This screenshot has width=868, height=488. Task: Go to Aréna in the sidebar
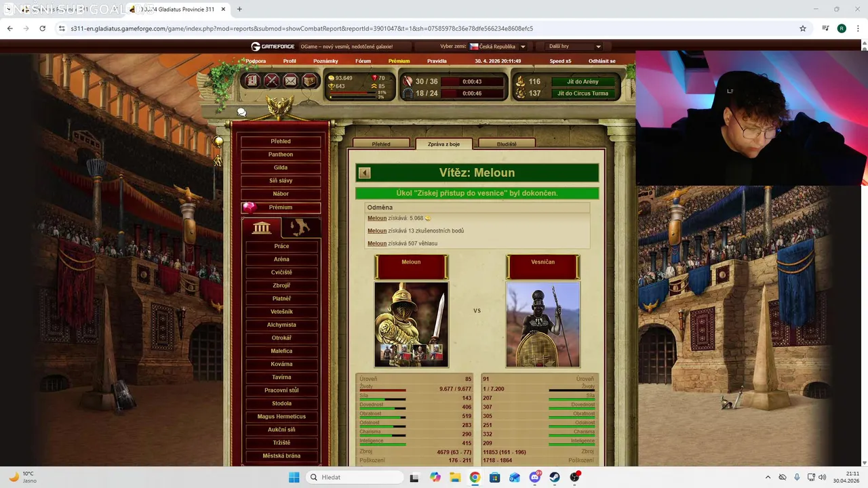coord(281,259)
